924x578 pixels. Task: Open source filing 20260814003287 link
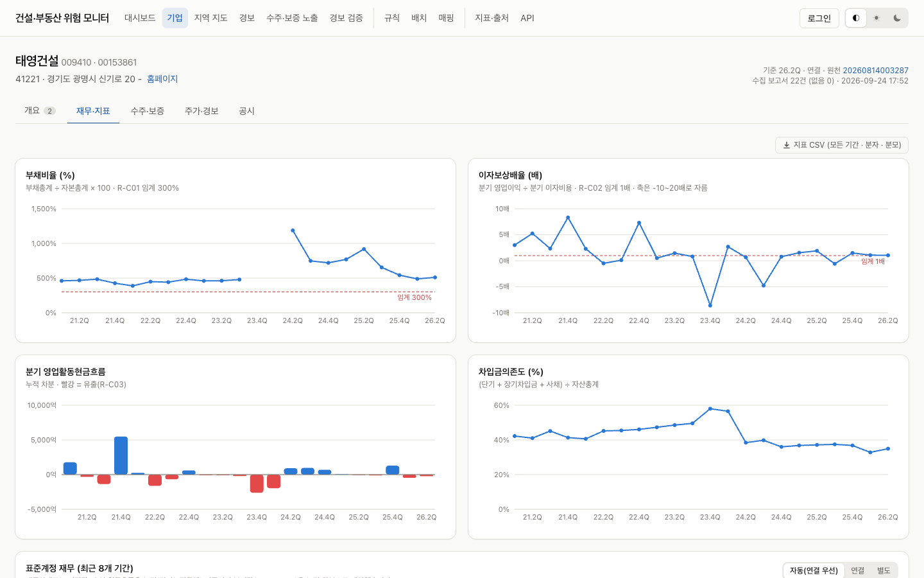click(x=875, y=71)
